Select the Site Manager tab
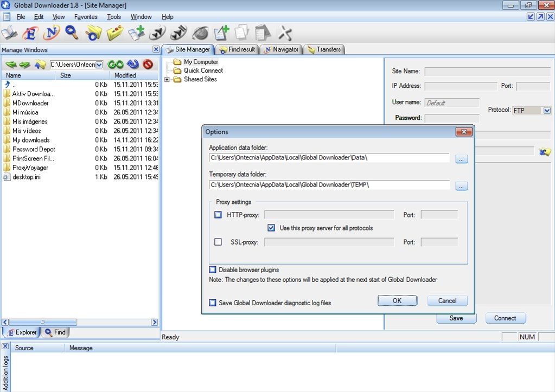The image size is (555, 392). point(188,49)
